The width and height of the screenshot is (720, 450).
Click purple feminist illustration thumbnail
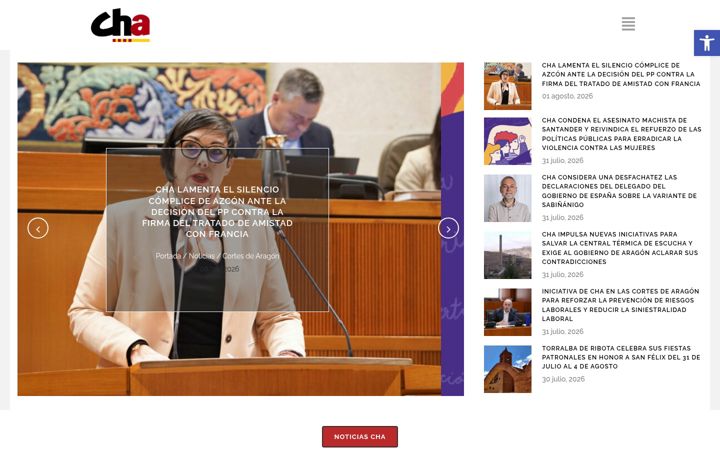507,141
